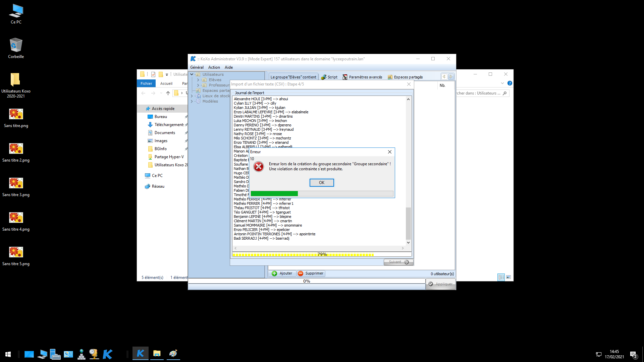Open BGInfo folder in Explorer sidebar
Viewport: 644px width, 362px height.
pos(160,149)
